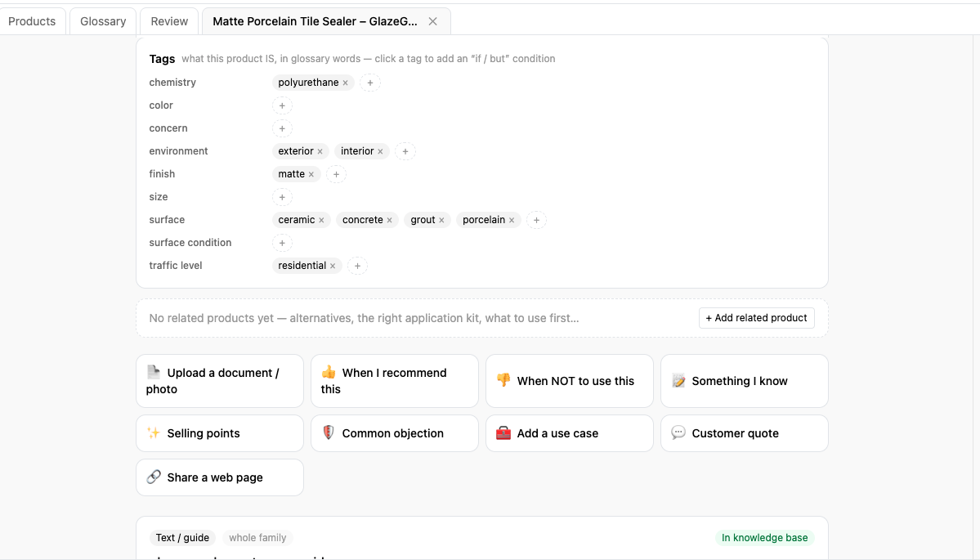Click the matte tag label
The width and height of the screenshot is (980, 560).
(x=291, y=174)
